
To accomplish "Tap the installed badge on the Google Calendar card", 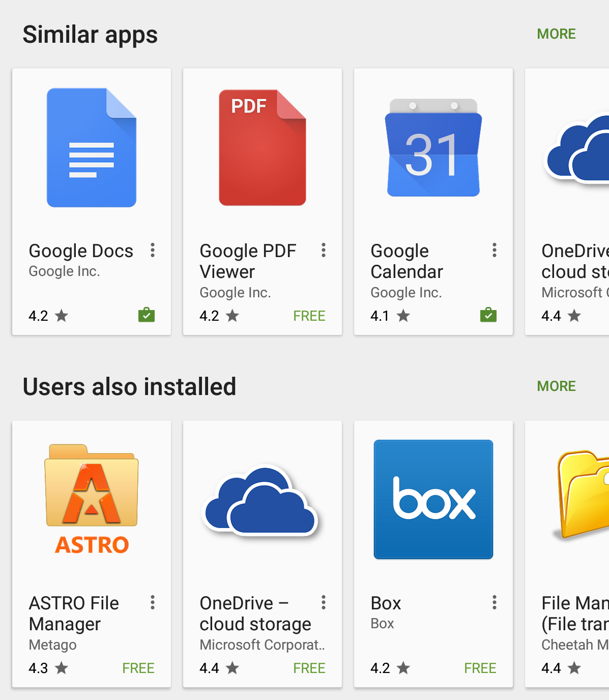I will (488, 315).
